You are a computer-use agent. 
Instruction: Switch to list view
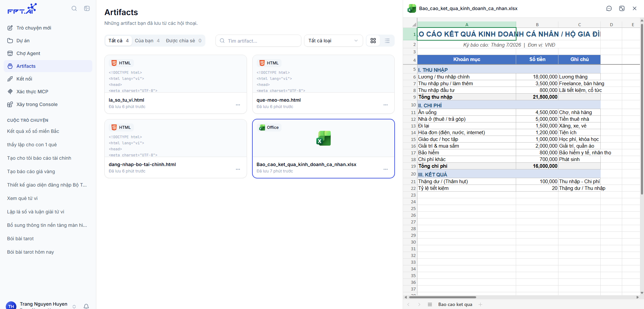[387, 41]
